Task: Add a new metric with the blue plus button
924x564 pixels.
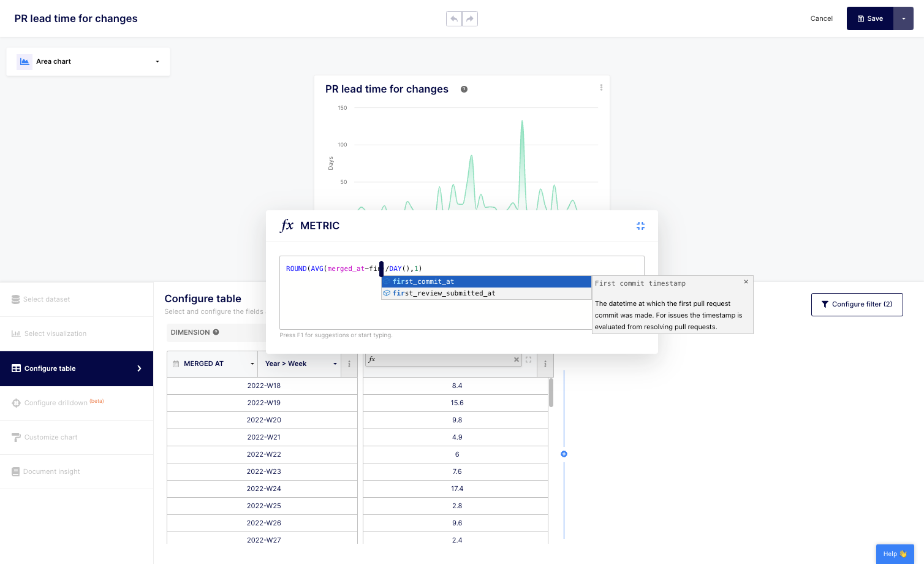Action: pos(564,454)
